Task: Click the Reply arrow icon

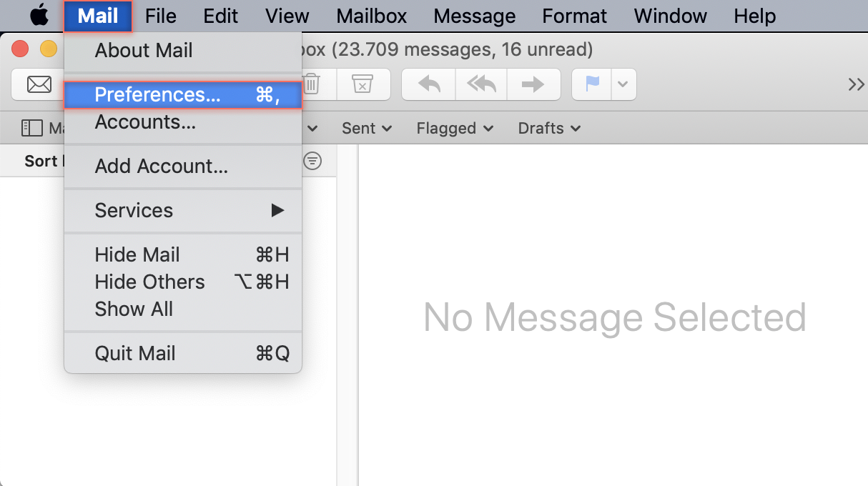Action: pyautogui.click(x=428, y=84)
